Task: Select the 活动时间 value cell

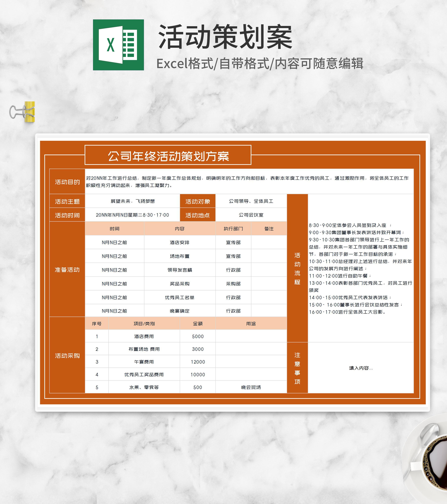Action: coord(133,215)
